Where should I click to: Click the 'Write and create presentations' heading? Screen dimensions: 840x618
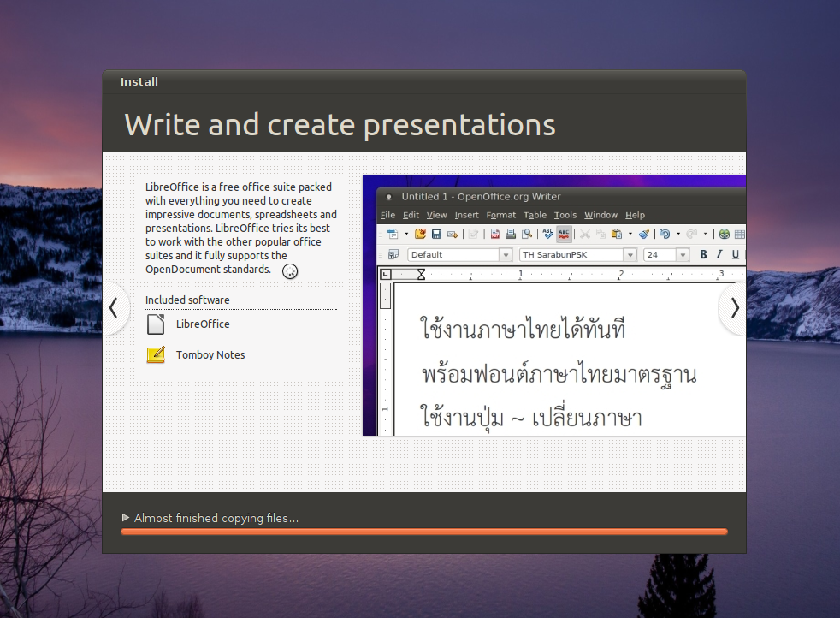pyautogui.click(x=340, y=124)
